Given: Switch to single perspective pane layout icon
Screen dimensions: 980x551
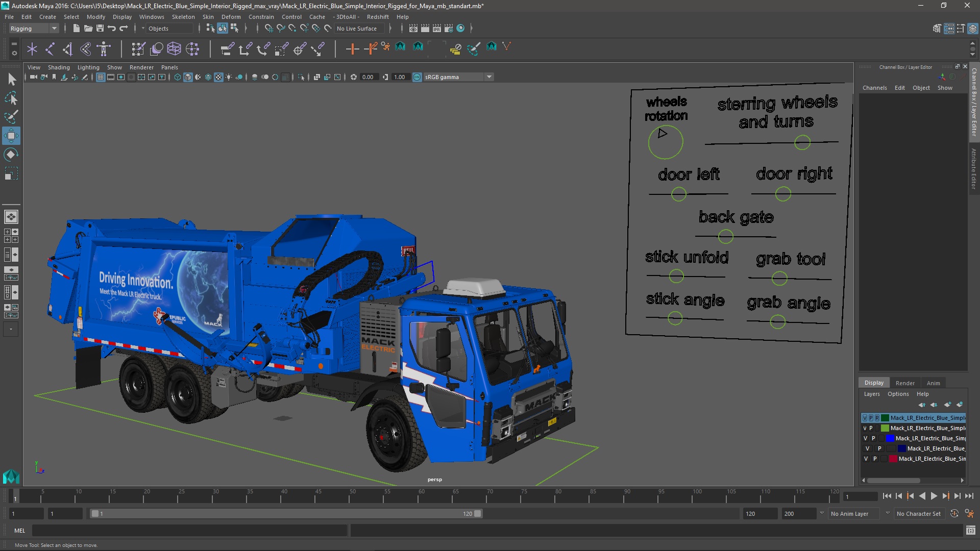Looking at the screenshot, I should [x=11, y=217].
